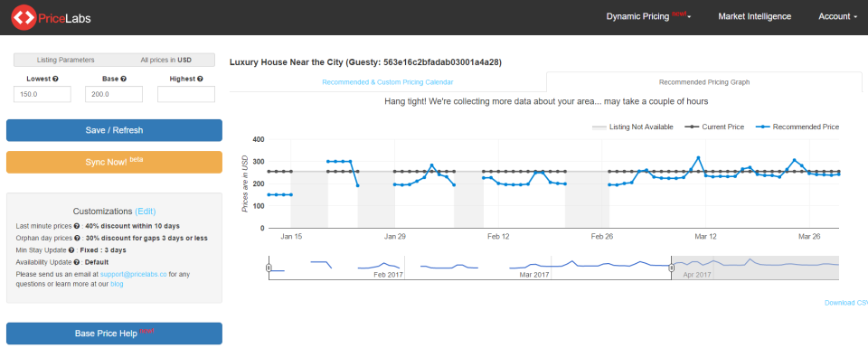868x348 pixels.
Task: Toggle Listing Not Available legend series
Action: click(632, 127)
